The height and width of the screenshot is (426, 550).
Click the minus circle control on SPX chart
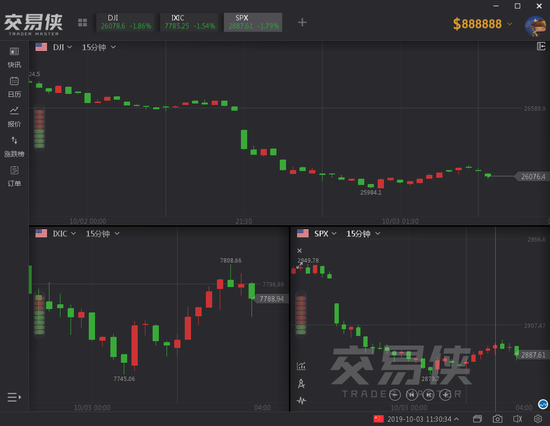pos(395,395)
